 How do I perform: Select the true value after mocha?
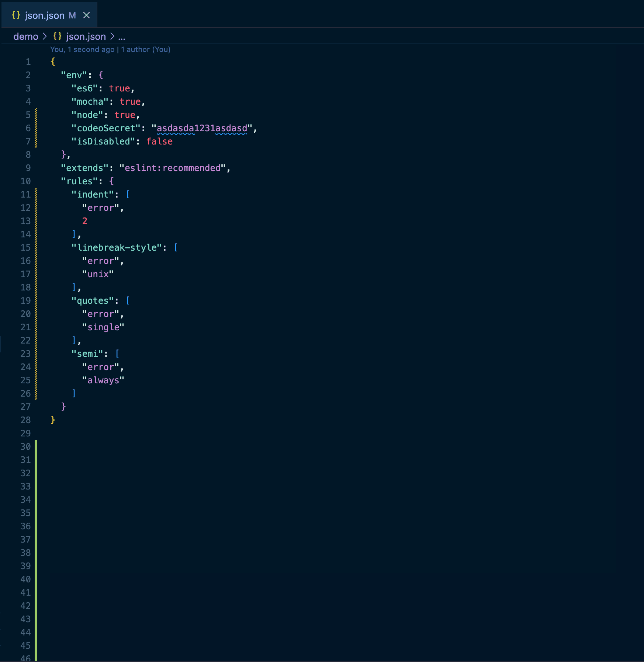(130, 102)
